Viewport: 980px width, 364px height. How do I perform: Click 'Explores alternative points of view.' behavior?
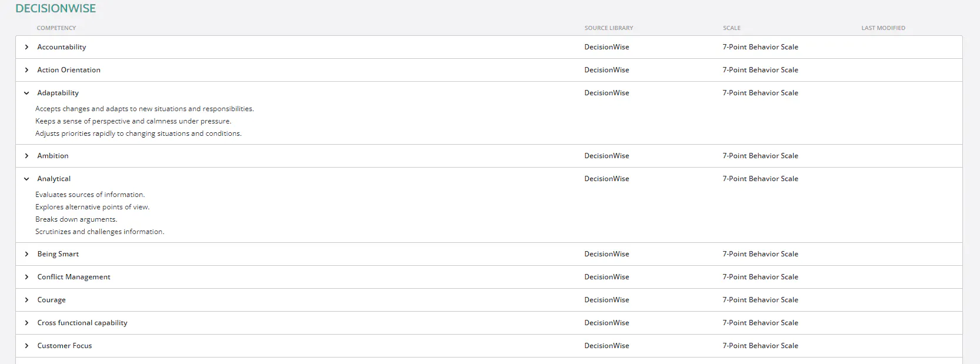[x=92, y=207]
